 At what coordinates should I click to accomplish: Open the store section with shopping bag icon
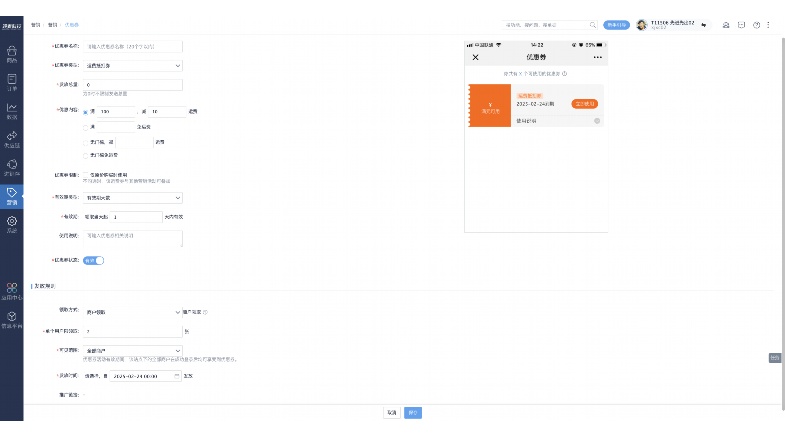[12, 54]
